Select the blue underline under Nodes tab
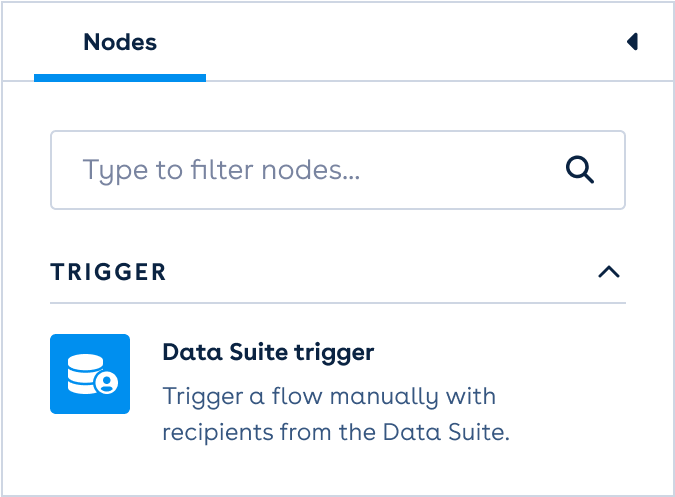 [120, 77]
